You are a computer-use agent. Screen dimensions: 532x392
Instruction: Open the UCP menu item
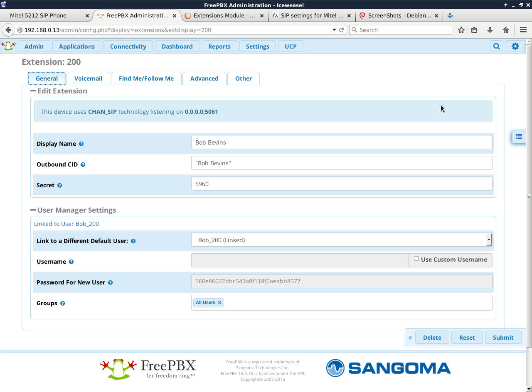pyautogui.click(x=291, y=46)
